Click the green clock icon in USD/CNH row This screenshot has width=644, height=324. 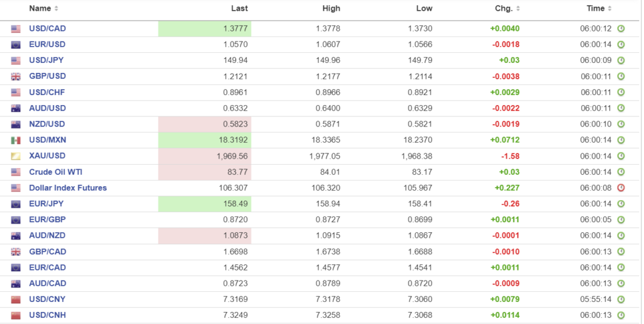tap(621, 315)
